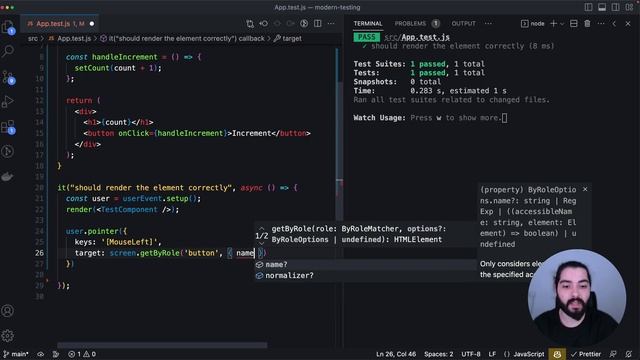Show previous signature with up chevron
The image size is (640, 360).
pos(262,229)
